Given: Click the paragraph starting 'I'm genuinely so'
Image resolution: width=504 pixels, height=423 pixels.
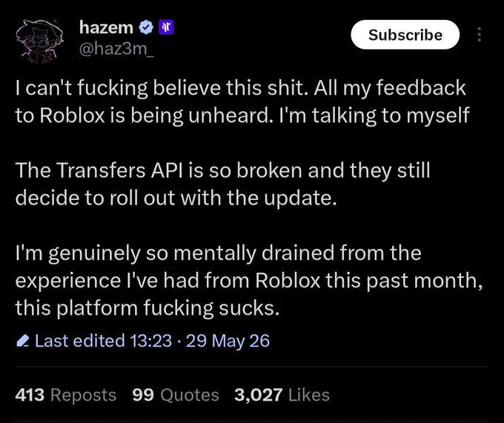Looking at the screenshot, I should point(249,280).
